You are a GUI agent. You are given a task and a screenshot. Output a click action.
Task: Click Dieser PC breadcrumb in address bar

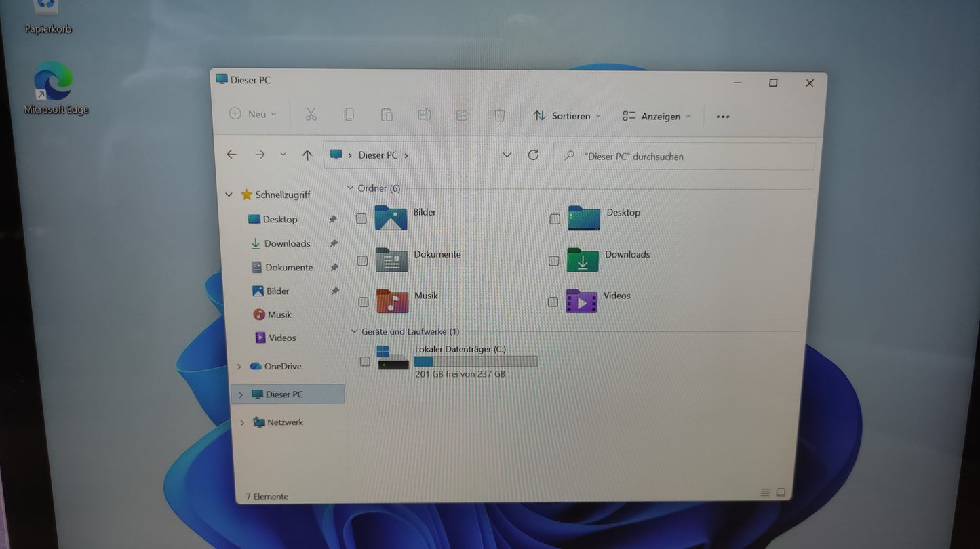point(378,155)
